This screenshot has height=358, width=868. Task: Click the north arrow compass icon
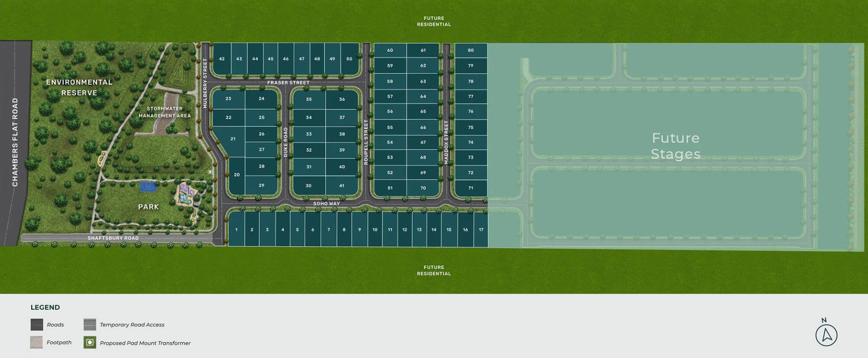coord(826,335)
